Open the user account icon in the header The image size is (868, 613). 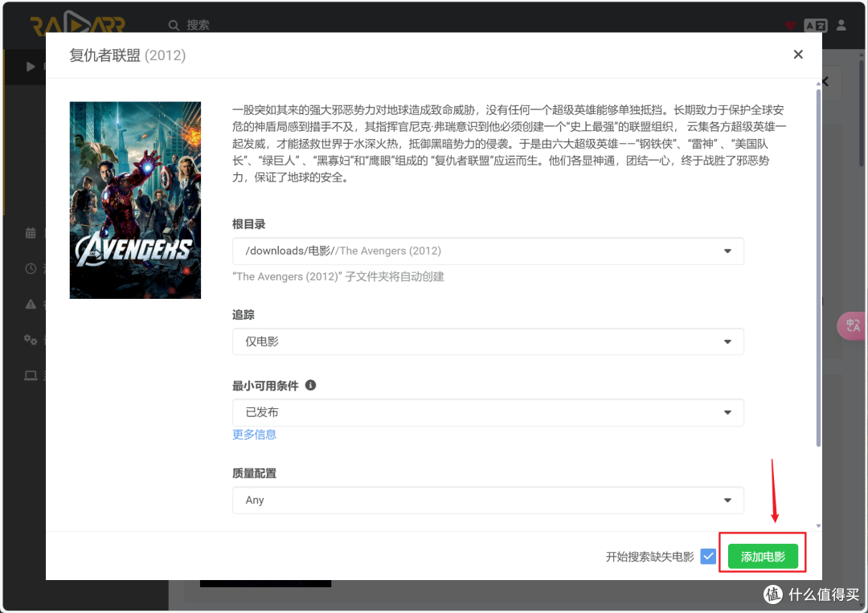[x=841, y=25]
